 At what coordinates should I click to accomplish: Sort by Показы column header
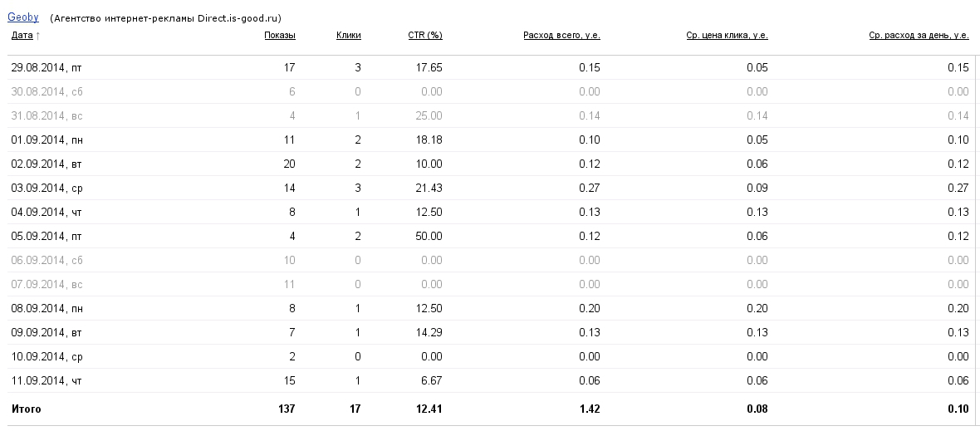[x=279, y=35]
